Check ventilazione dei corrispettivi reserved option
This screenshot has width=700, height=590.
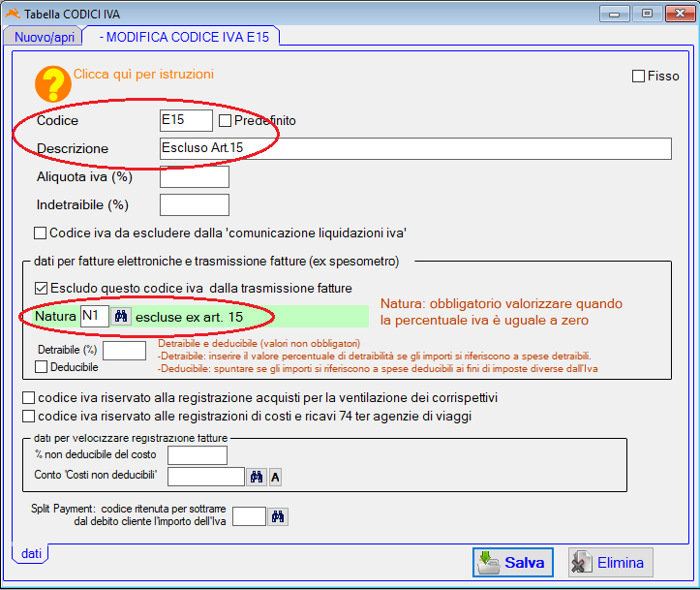pos(28,398)
